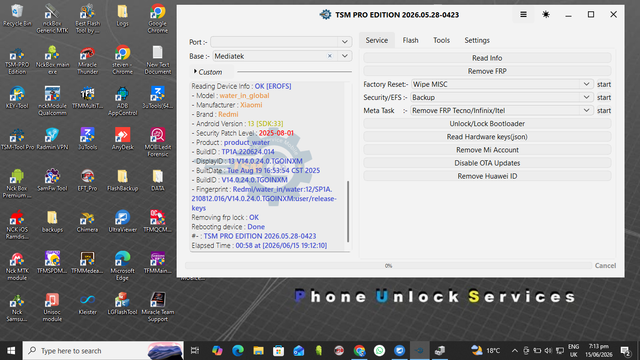Open the Task View taskbar button
Viewport: 640px width, 360px height.
[x=195, y=351]
